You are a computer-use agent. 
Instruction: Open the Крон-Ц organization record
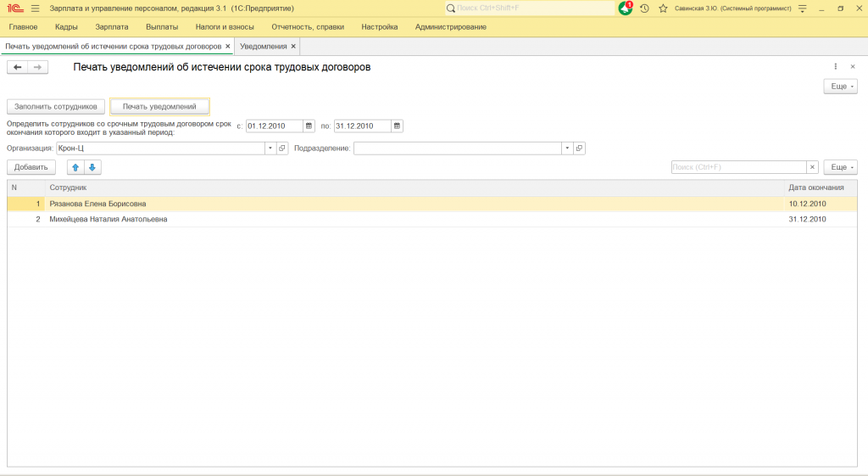point(282,148)
